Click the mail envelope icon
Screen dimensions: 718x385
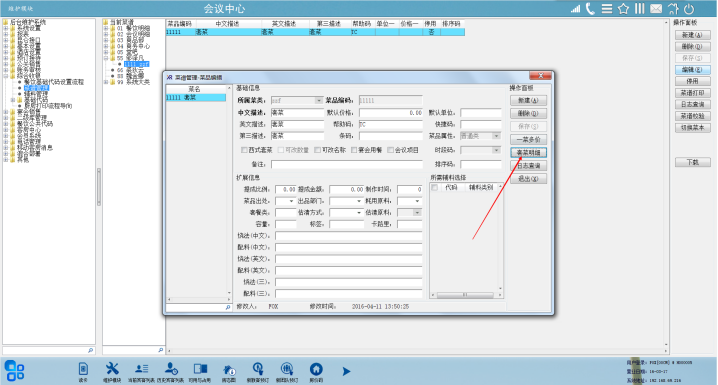tap(656, 9)
